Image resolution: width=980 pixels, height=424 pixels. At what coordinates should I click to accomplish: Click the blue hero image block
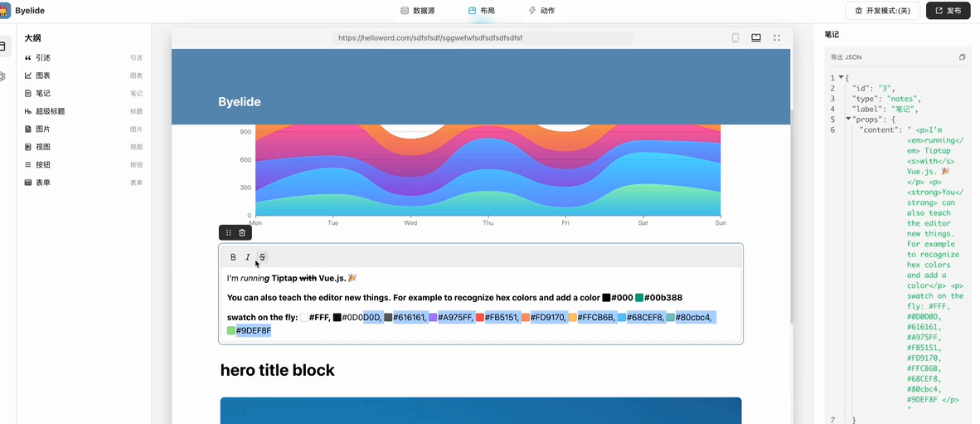(x=481, y=410)
